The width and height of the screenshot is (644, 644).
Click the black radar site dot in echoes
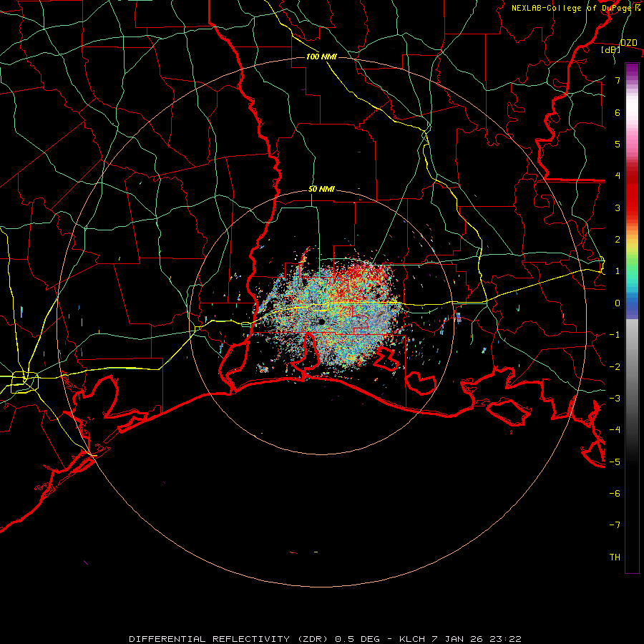[x=321, y=321]
